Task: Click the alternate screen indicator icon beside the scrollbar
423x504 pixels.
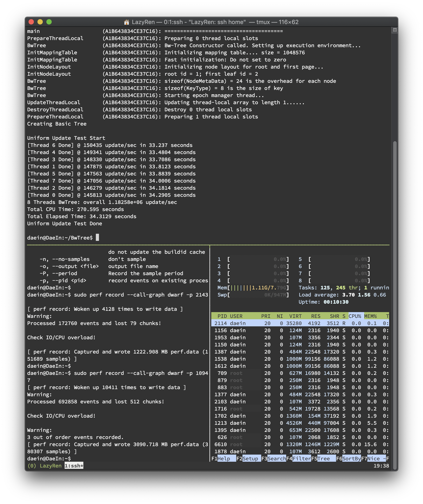Action: coord(394,30)
